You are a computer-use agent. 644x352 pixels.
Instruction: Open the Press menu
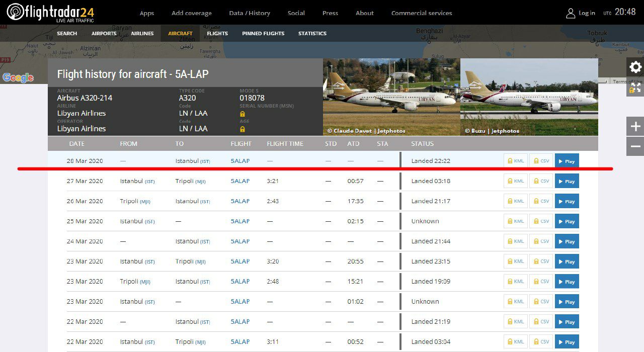click(330, 13)
